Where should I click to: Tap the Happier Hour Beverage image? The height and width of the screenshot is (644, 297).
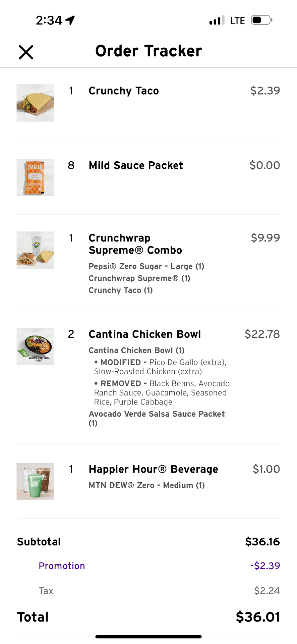click(x=35, y=481)
